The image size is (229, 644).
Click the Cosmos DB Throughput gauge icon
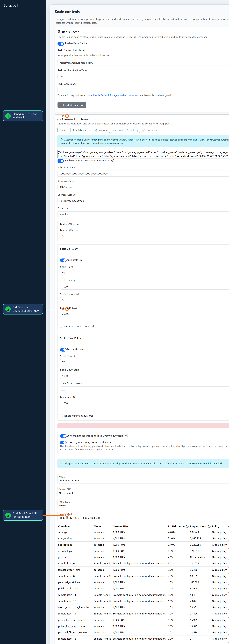(x=59, y=119)
